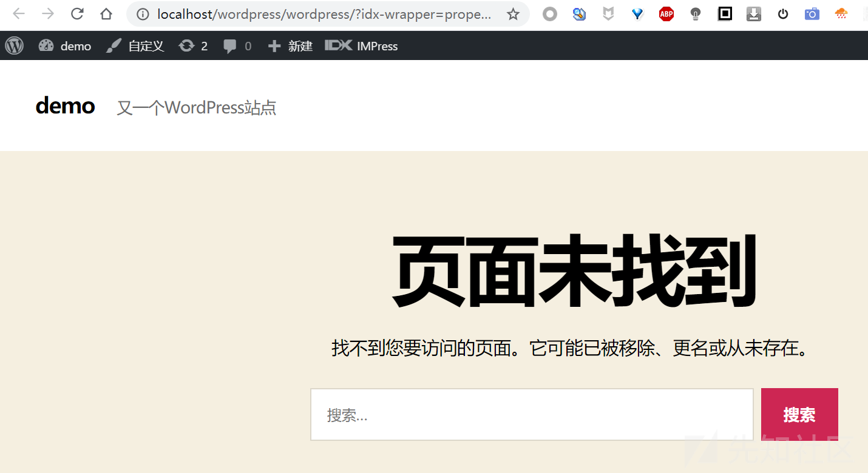Viewport: 868px width, 473px height.
Task: Expand the 新建 new content menu
Action: 290,46
